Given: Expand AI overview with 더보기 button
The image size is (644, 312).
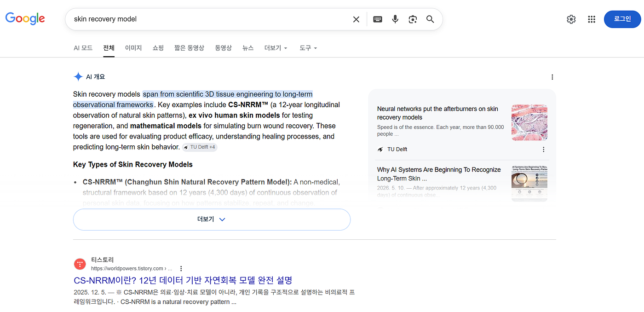Looking at the screenshot, I should pos(212,220).
